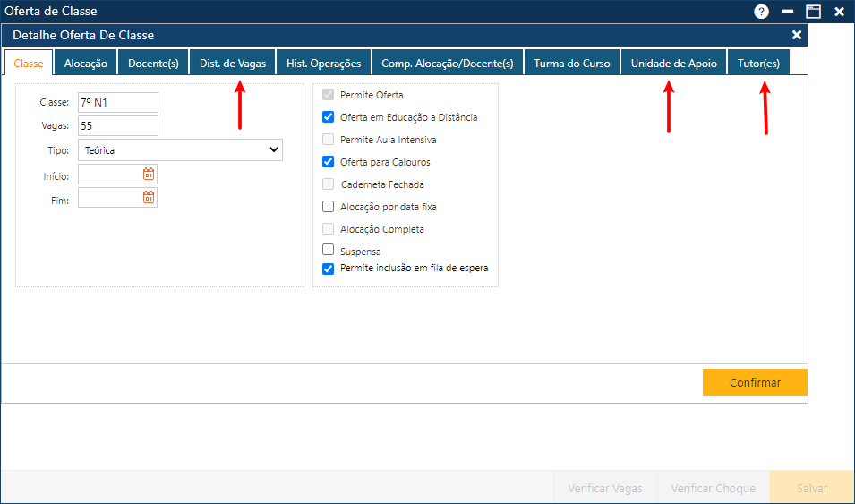This screenshot has height=504, width=855.
Task: Select the Unidade de Apoio tab
Action: [673, 64]
